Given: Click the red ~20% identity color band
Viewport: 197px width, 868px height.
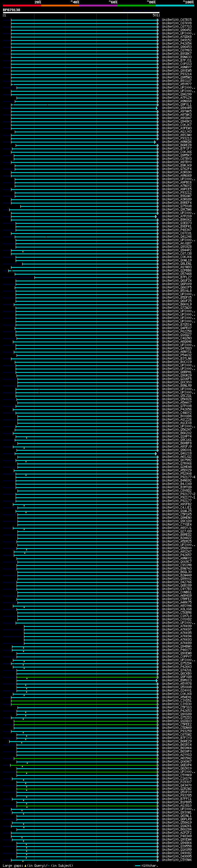Looking at the screenshot, I should [x=22, y=6].
